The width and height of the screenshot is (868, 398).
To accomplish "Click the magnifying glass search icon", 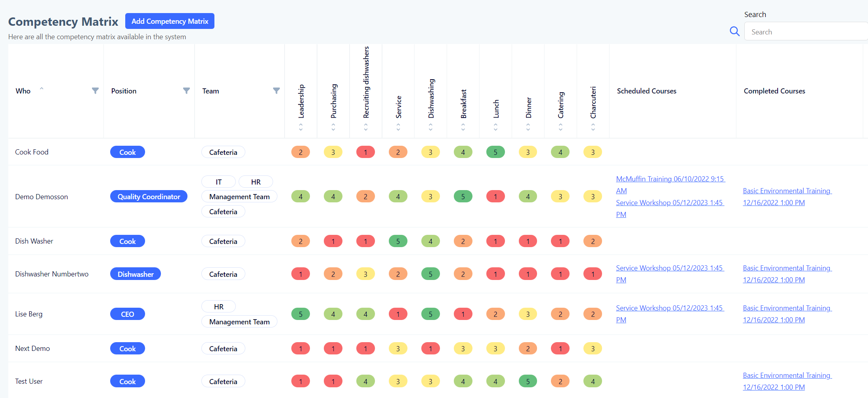I will [x=734, y=32].
